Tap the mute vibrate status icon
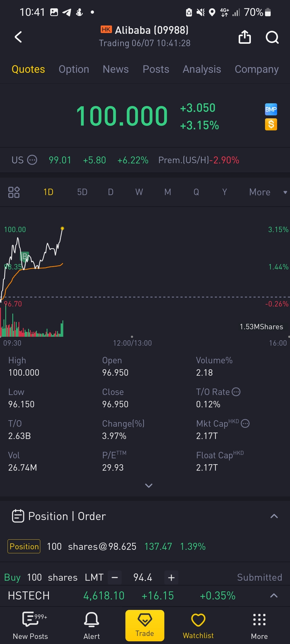290x644 pixels. coord(200,12)
